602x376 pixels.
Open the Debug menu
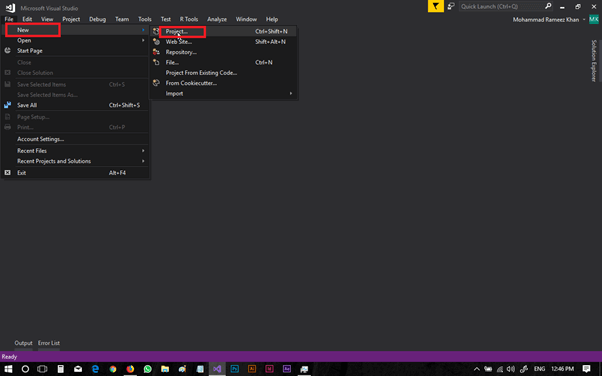click(97, 19)
